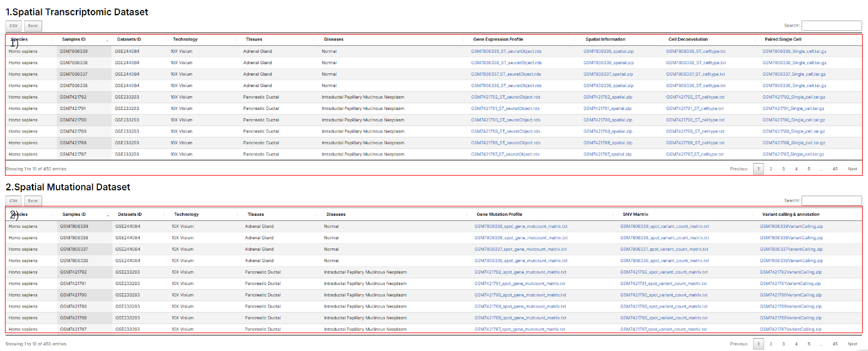Click CSV export button in Transcriptomic Dataset
Screen dimensions: 868x351
point(13,26)
